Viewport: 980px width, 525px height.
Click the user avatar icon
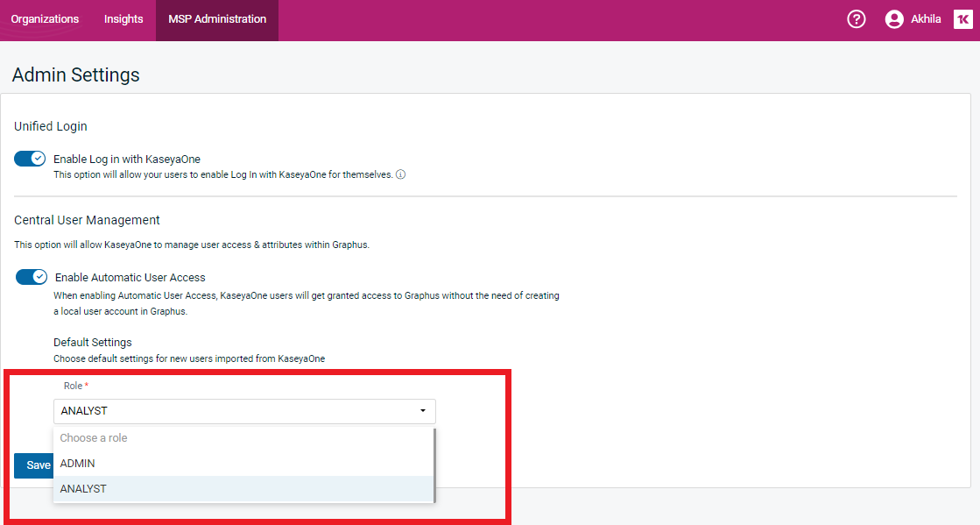coord(893,19)
